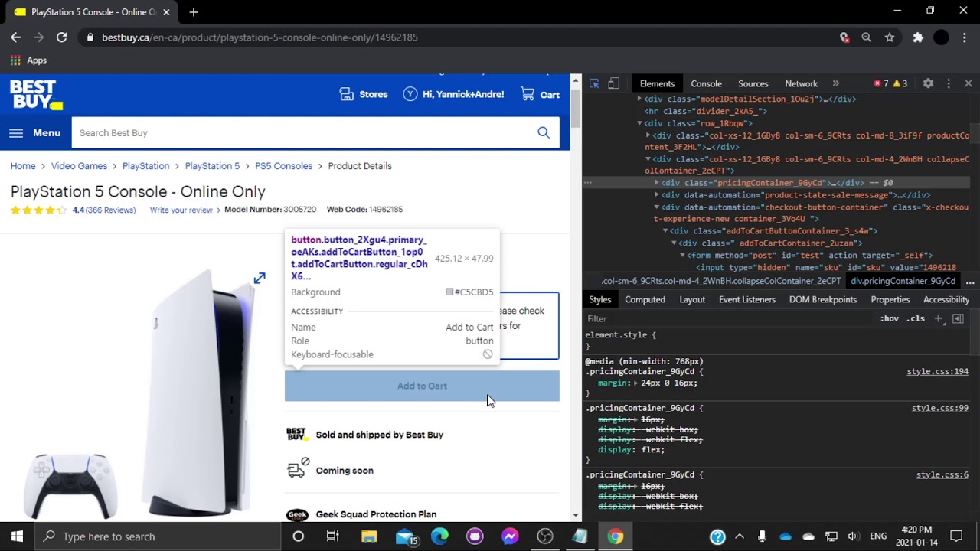Click the expand image arrows icon
980x551 pixels.
[x=260, y=278]
